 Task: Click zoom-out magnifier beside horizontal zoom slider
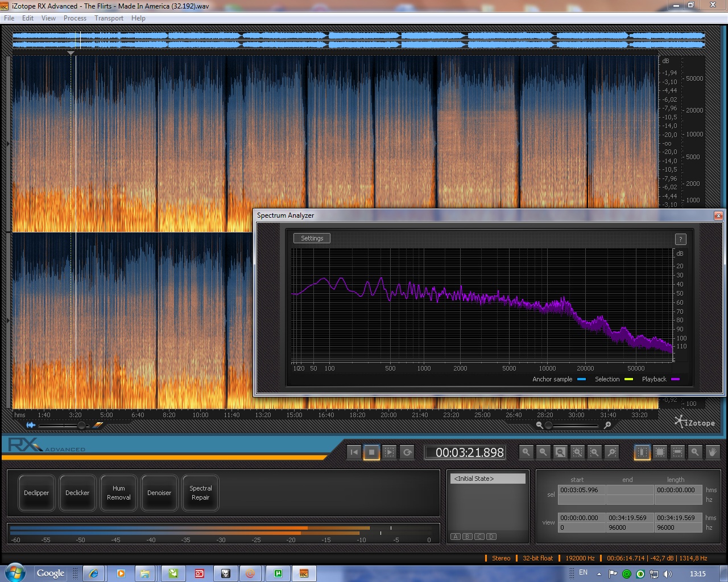(x=539, y=425)
